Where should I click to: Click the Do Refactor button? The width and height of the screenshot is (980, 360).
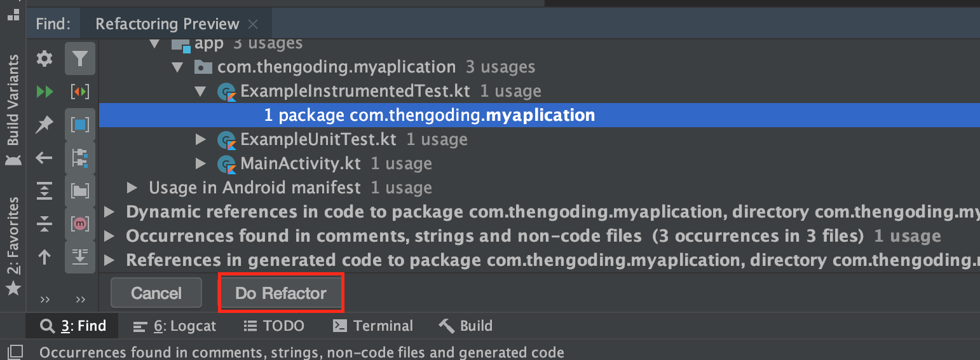281,293
